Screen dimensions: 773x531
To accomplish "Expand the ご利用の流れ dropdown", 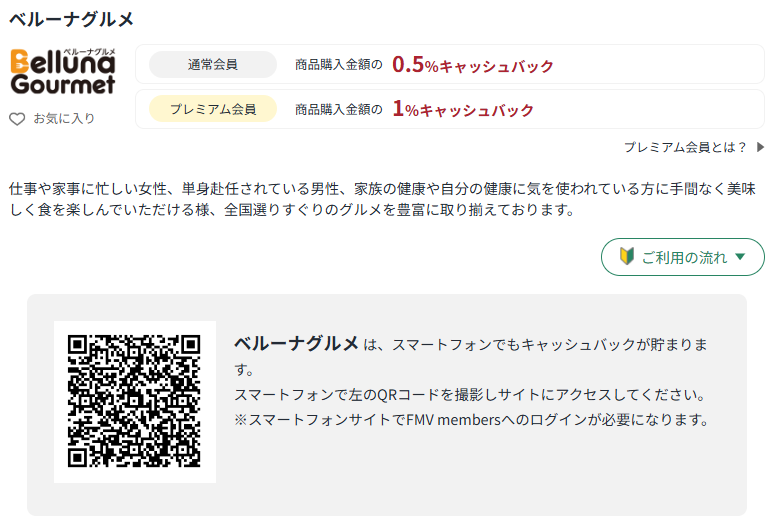I will click(683, 257).
